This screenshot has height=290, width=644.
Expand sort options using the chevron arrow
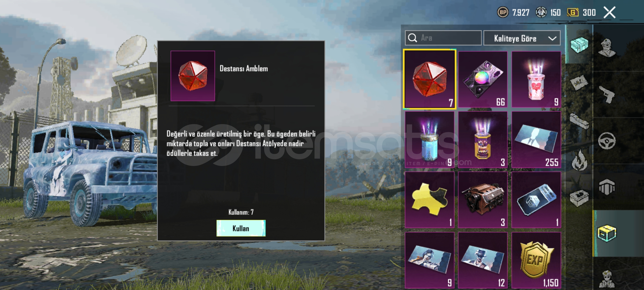[x=552, y=38]
